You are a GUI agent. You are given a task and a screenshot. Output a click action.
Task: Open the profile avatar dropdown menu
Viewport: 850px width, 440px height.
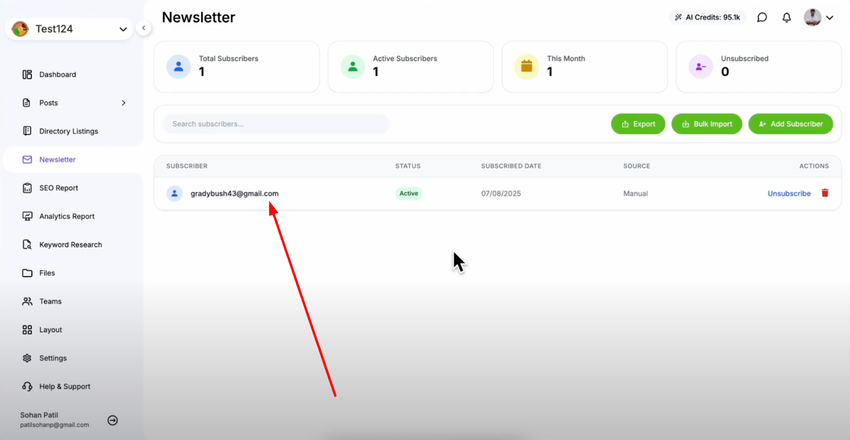[x=819, y=17]
